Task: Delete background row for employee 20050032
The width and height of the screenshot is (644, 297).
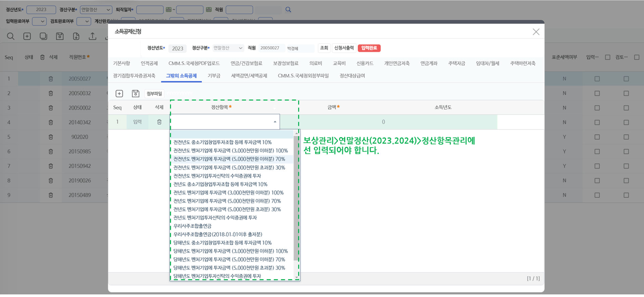Action: 51,93
